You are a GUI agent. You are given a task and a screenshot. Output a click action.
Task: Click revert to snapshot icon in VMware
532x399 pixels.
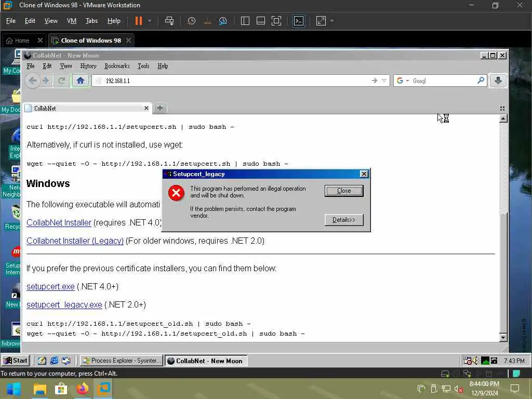207,21
